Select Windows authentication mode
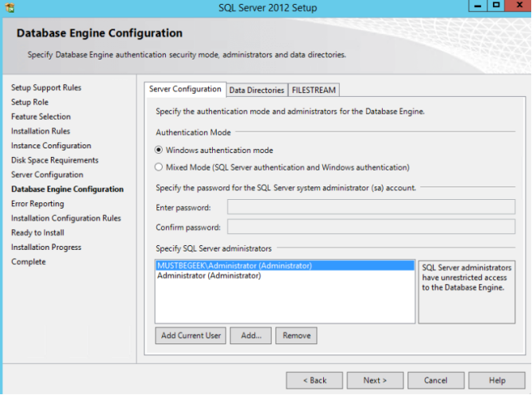This screenshot has height=395, width=532. tap(214, 150)
